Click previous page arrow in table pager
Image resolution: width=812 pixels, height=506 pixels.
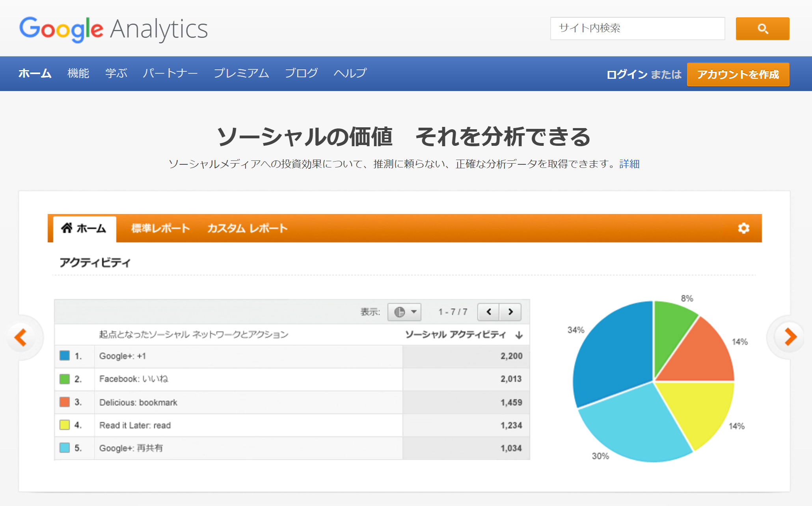point(489,312)
